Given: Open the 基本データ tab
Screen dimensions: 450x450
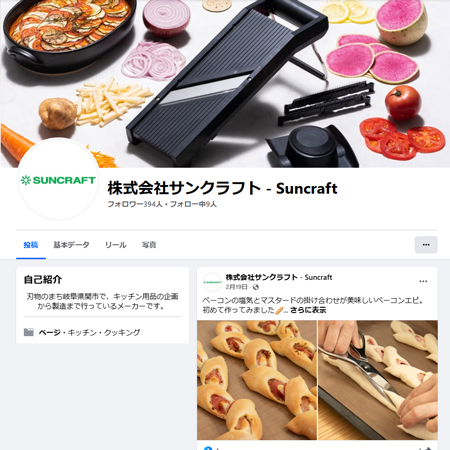Looking at the screenshot, I should pyautogui.click(x=71, y=245).
